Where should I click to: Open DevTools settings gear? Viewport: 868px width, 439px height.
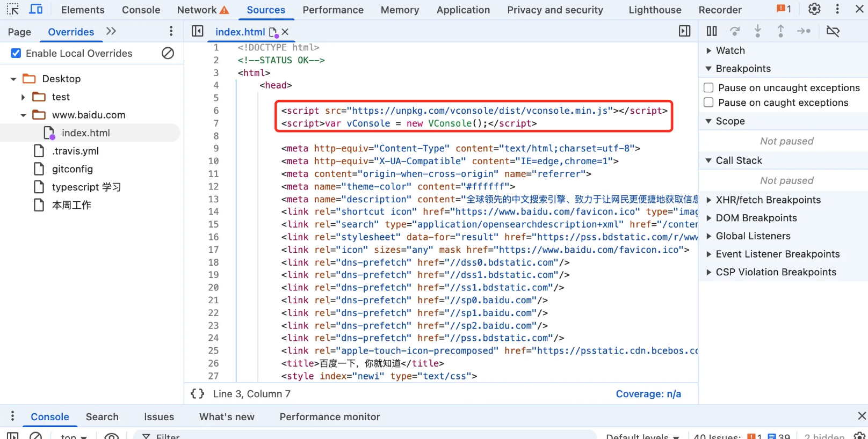click(x=814, y=9)
